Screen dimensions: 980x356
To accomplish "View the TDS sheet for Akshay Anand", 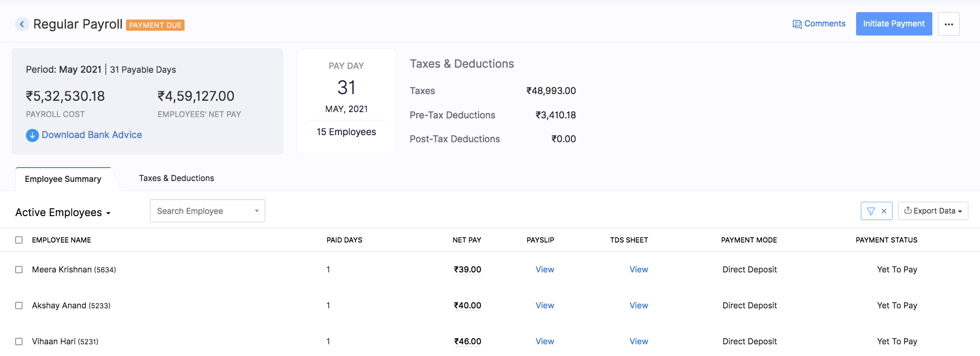I will tap(639, 306).
